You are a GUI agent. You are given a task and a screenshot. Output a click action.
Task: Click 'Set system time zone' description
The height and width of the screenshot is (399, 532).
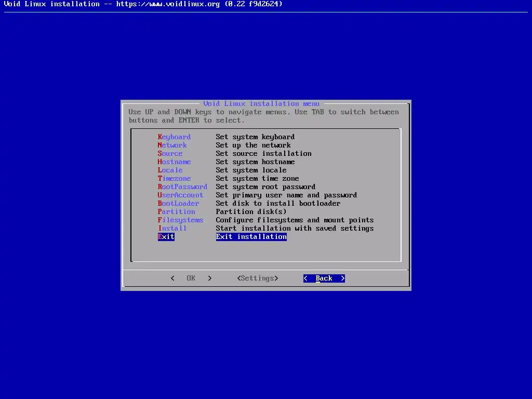pos(257,179)
